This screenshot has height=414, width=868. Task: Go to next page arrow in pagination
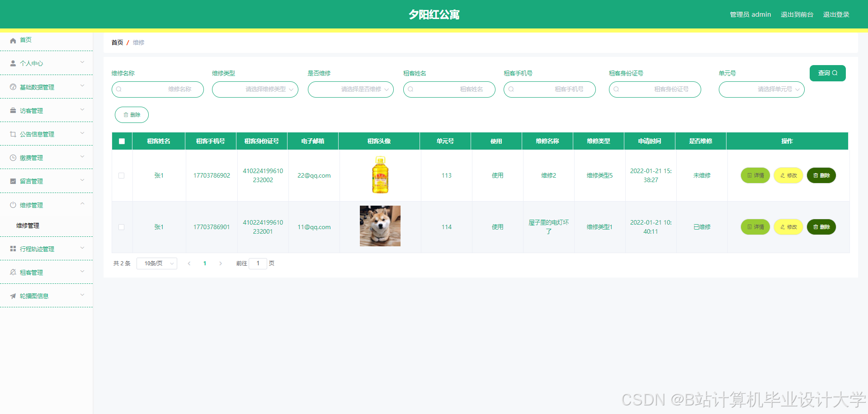coord(221,263)
